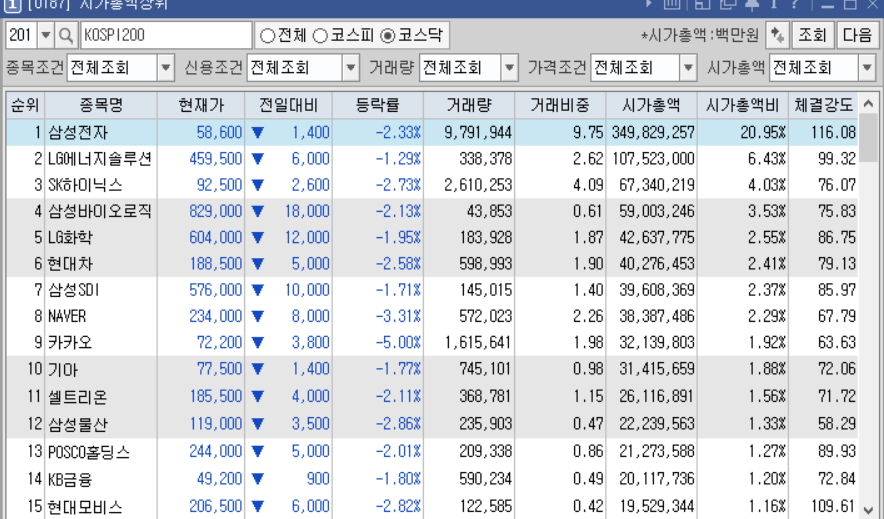This screenshot has height=519, width=884.
Task: Select the KB금융 row name
Action: (70, 480)
